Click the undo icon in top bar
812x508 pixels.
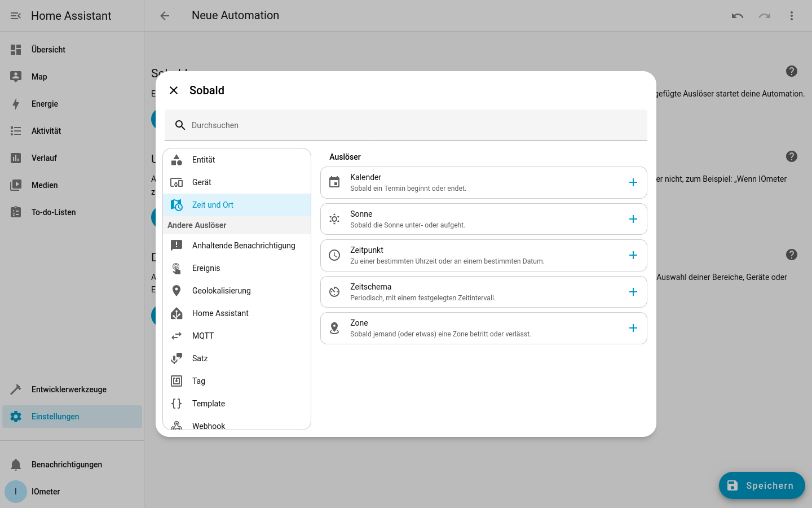(738, 16)
